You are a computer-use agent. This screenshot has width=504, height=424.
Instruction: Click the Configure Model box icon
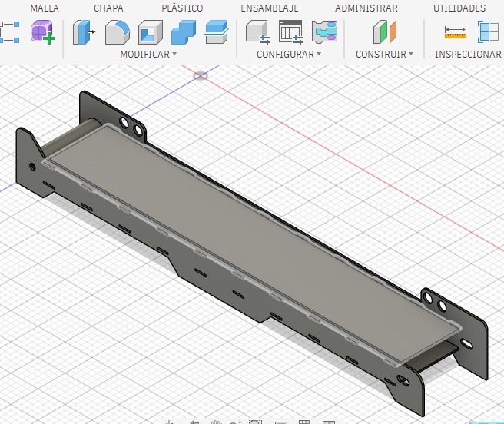click(x=258, y=31)
